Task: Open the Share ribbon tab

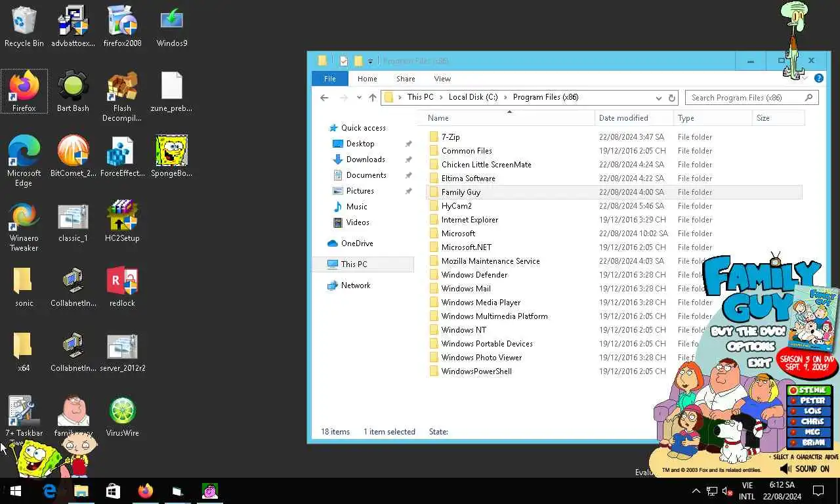Action: (406, 79)
